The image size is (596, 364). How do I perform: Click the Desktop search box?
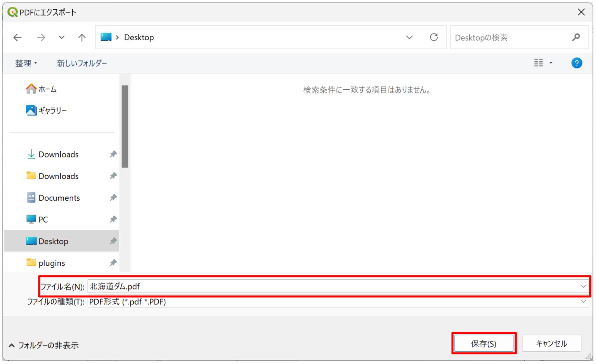(519, 37)
